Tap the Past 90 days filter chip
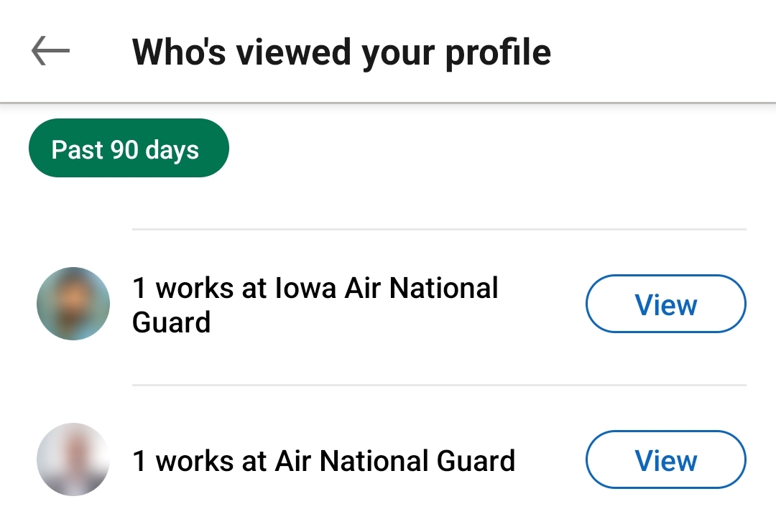 pos(129,149)
